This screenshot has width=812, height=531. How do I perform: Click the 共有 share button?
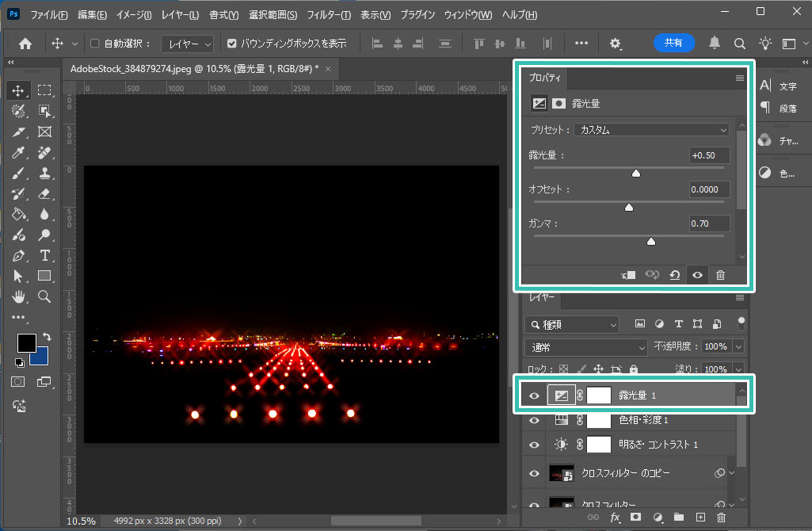[673, 44]
